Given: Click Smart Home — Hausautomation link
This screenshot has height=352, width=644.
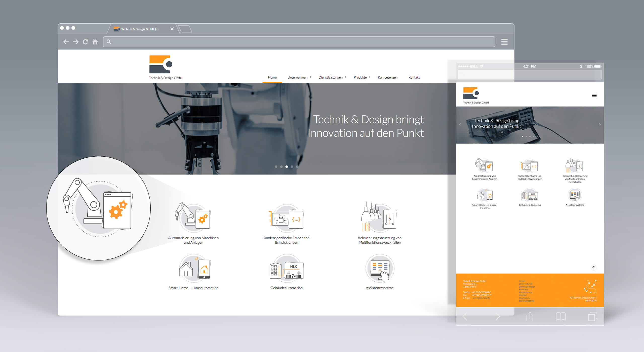Looking at the screenshot, I should pos(193,288).
